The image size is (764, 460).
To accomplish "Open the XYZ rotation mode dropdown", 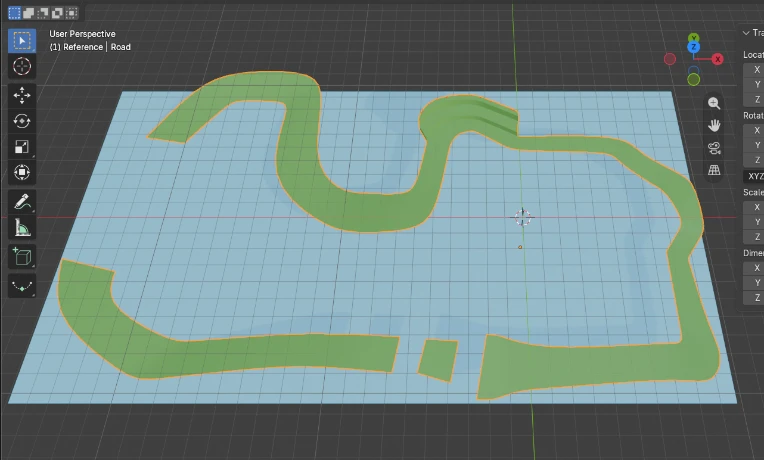I will tap(753, 176).
